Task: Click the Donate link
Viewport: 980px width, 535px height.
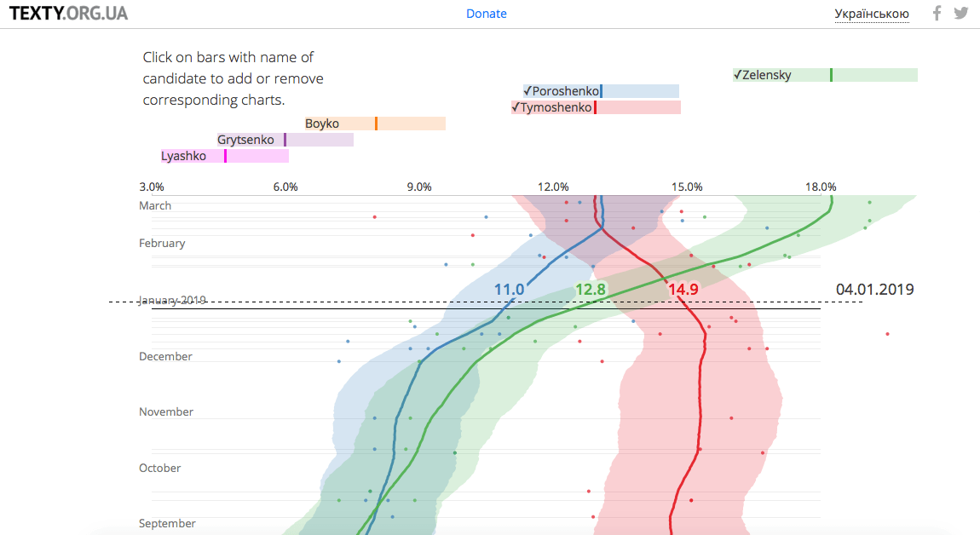Action: click(x=487, y=14)
